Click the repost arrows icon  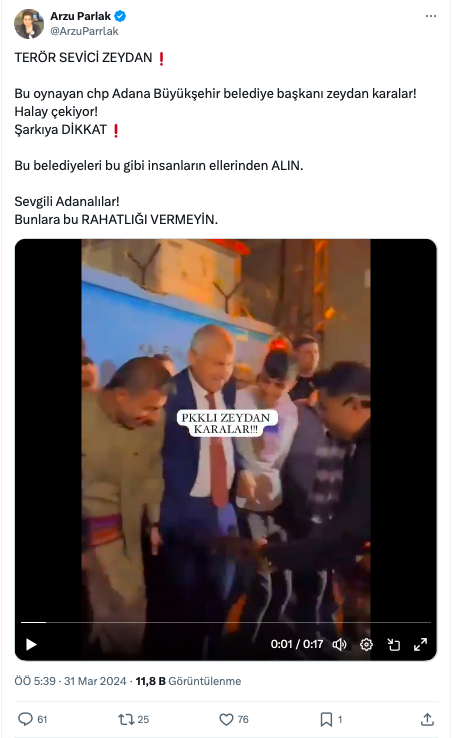pos(126,719)
